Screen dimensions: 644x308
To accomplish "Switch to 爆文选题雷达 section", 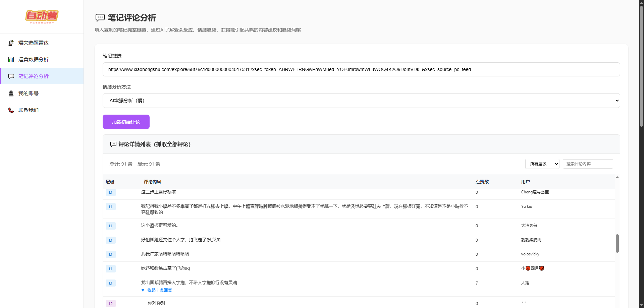I will pyautogui.click(x=33, y=43).
